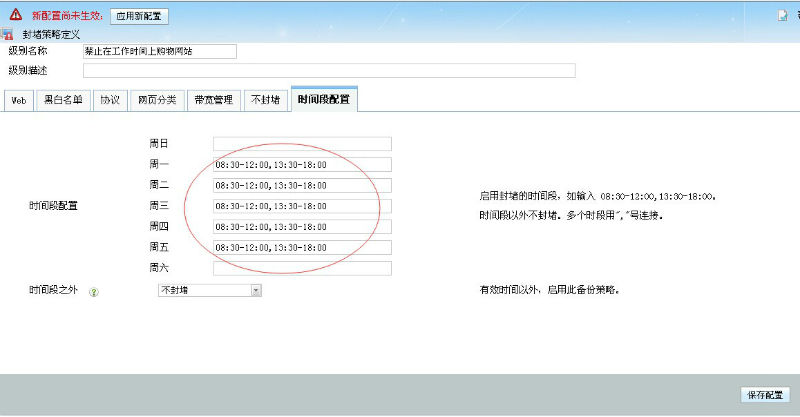The width and height of the screenshot is (800, 417).
Task: Click the help icon beside 时间段之外
Action: pyautogui.click(x=94, y=291)
